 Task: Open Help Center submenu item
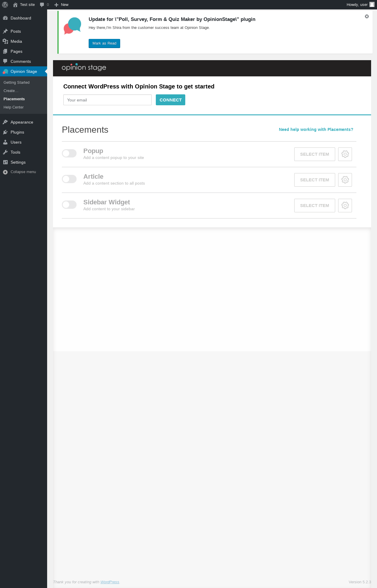14,107
